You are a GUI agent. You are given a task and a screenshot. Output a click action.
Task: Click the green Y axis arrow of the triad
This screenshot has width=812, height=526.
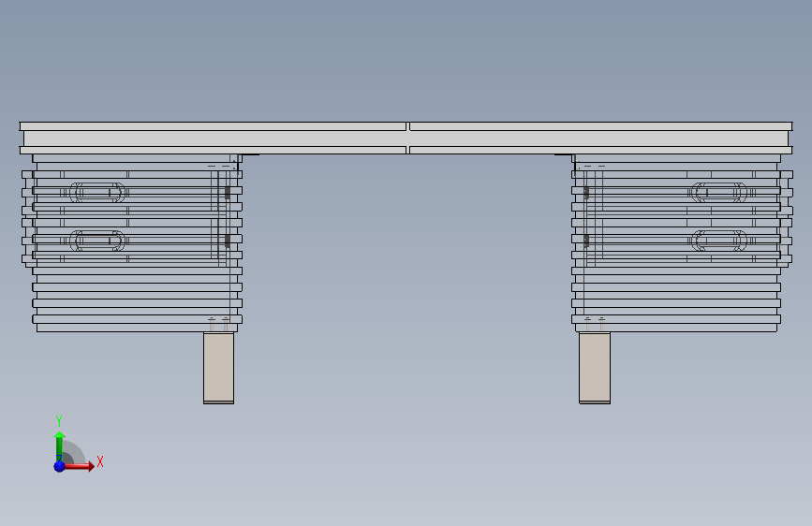(x=60, y=446)
